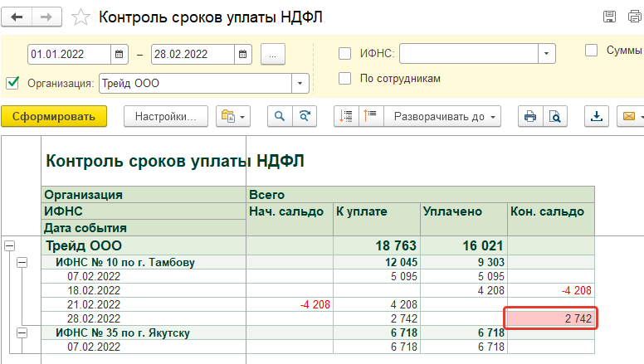Click red -4 208 in Кон. сальдо column
This screenshot has height=364, width=644.
click(x=576, y=290)
